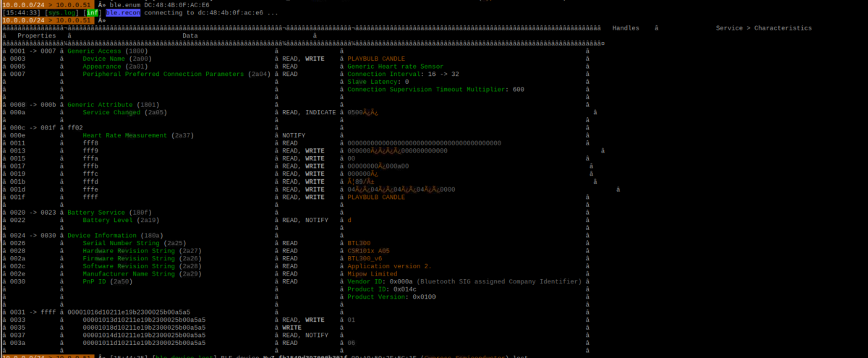Click Connection Supervision Timeout Multiplier: 600
Image resolution: width=868 pixels, height=358 pixels.
coord(436,90)
